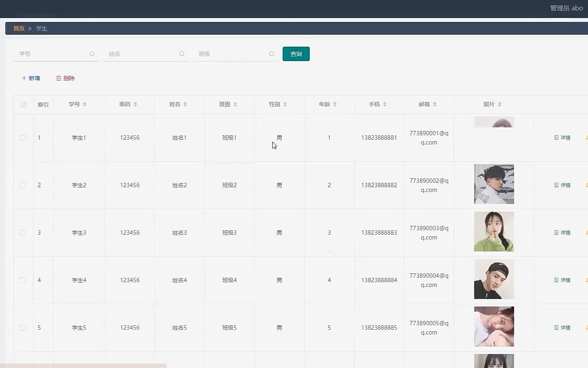Check the box for row 学生3
588x368 pixels.
23,233
